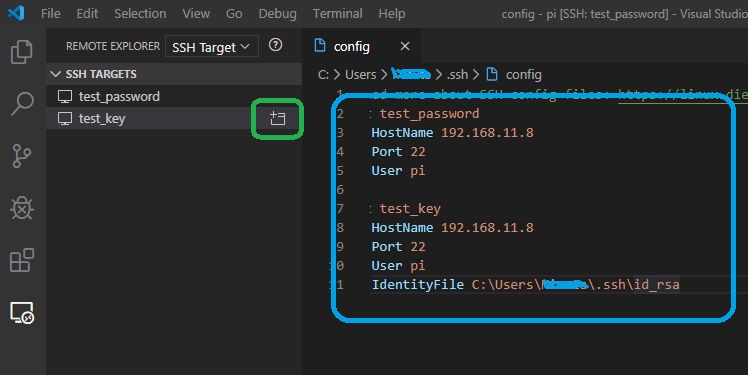The image size is (748, 375).
Task: Click Port 22 on line 4
Action: 398,152
